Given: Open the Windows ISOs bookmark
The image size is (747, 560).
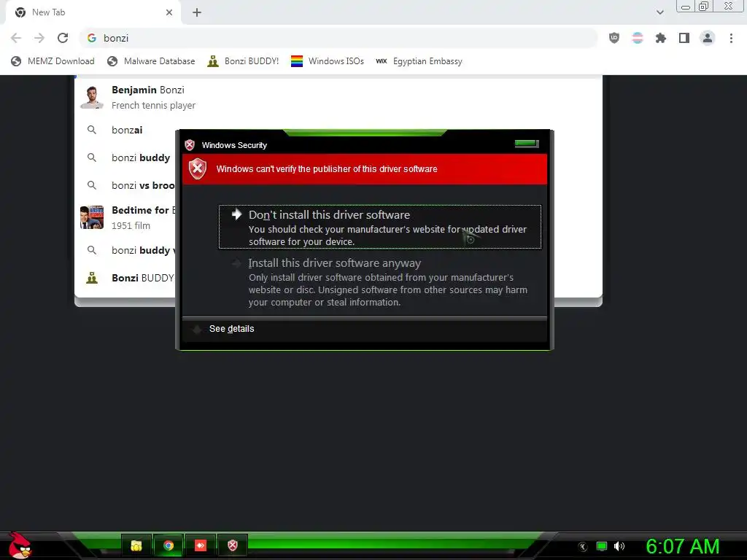Looking at the screenshot, I should (x=328, y=61).
